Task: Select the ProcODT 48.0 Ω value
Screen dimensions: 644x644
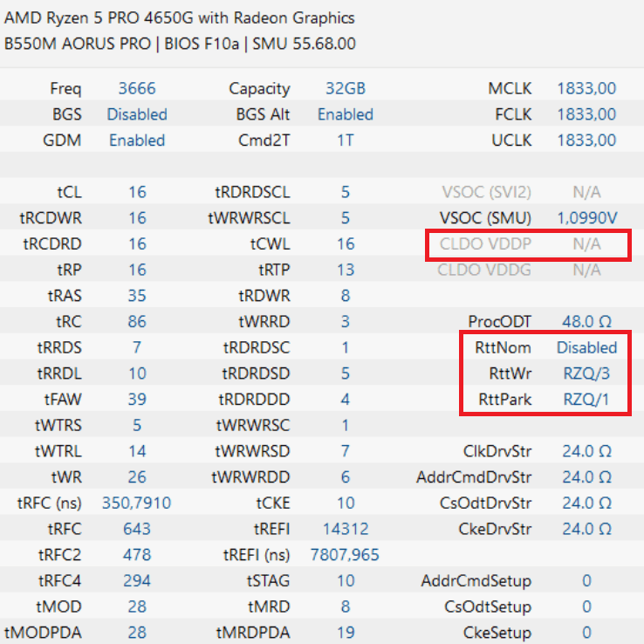Action: [586, 321]
